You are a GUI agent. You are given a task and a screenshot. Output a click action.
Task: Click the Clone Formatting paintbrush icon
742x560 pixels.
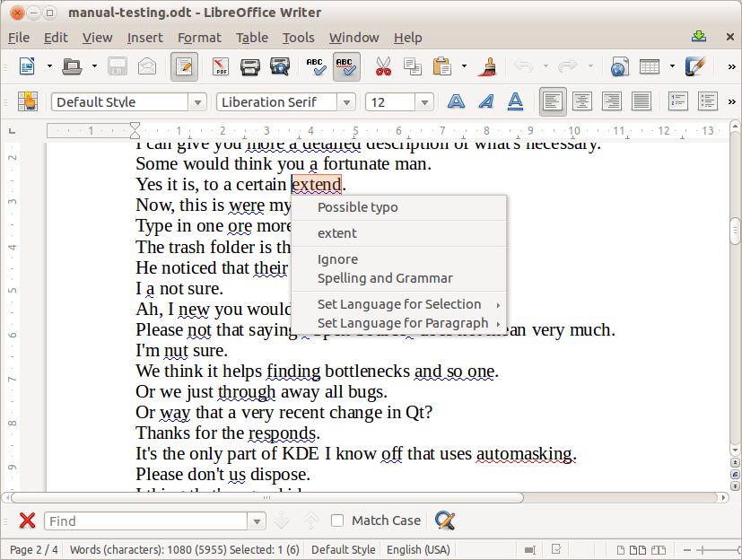tap(489, 66)
